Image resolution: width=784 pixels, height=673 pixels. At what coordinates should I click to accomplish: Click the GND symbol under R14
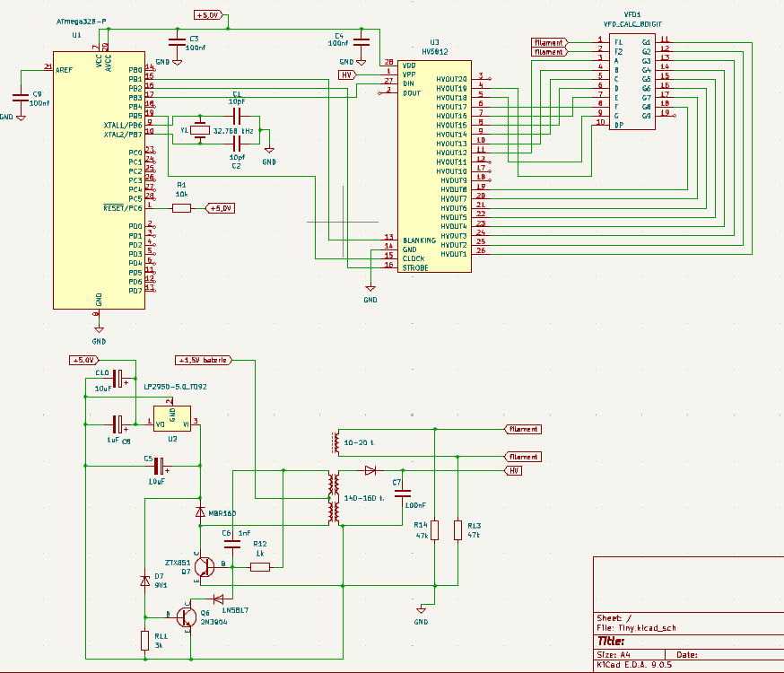point(421,610)
